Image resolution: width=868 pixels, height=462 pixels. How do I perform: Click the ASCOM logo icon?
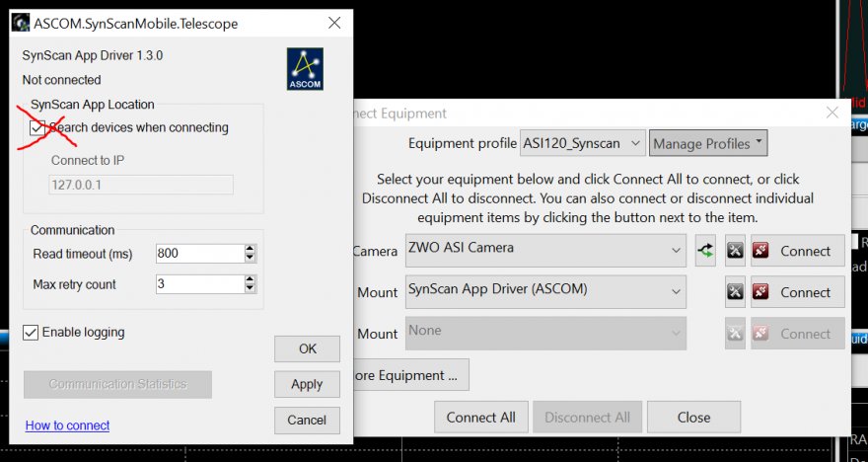(x=305, y=69)
